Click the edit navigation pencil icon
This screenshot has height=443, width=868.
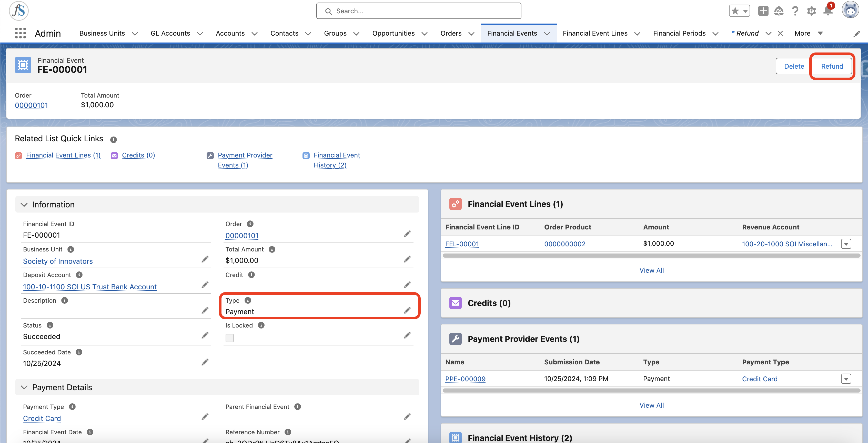tap(856, 34)
